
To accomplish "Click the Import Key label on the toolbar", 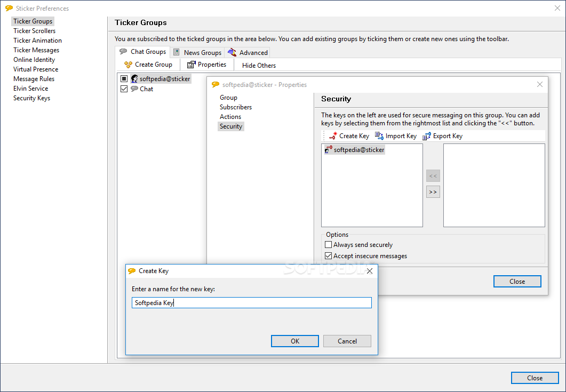I will point(401,136).
